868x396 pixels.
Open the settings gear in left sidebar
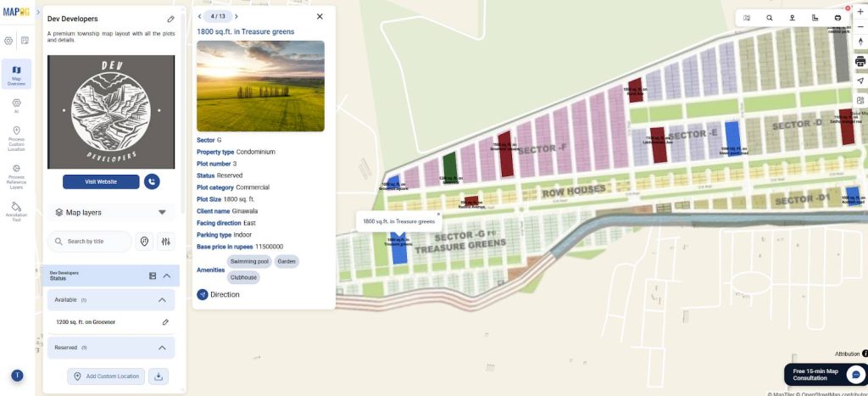(x=8, y=41)
